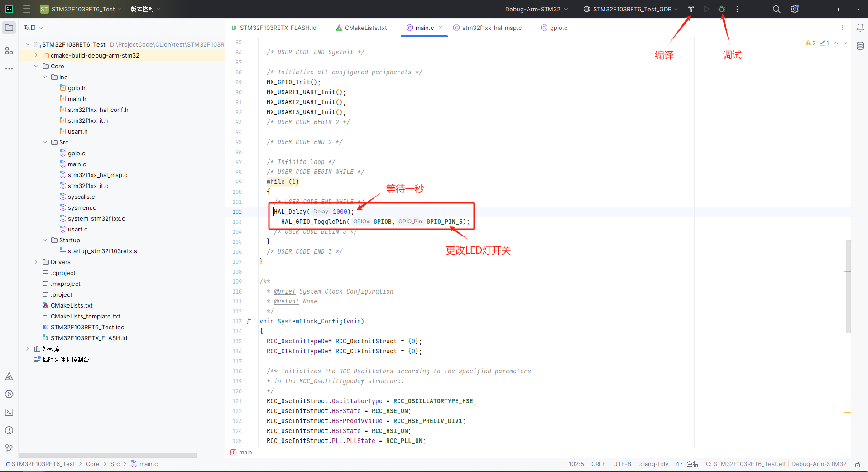Open the main hamburger menu
Image resolution: width=868 pixels, height=472 pixels.
(x=27, y=9)
